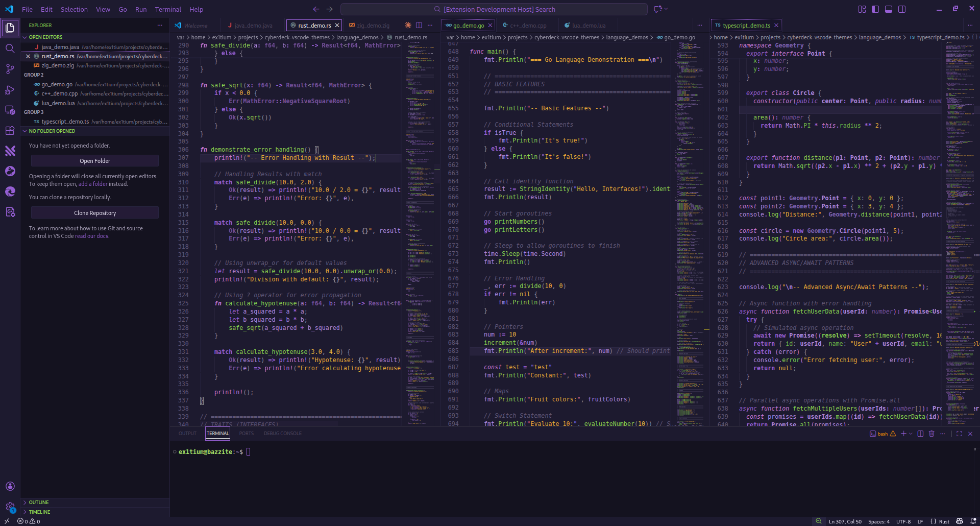This screenshot has width=980, height=526.
Task: Split the terminal using the split icon
Action: coord(920,434)
